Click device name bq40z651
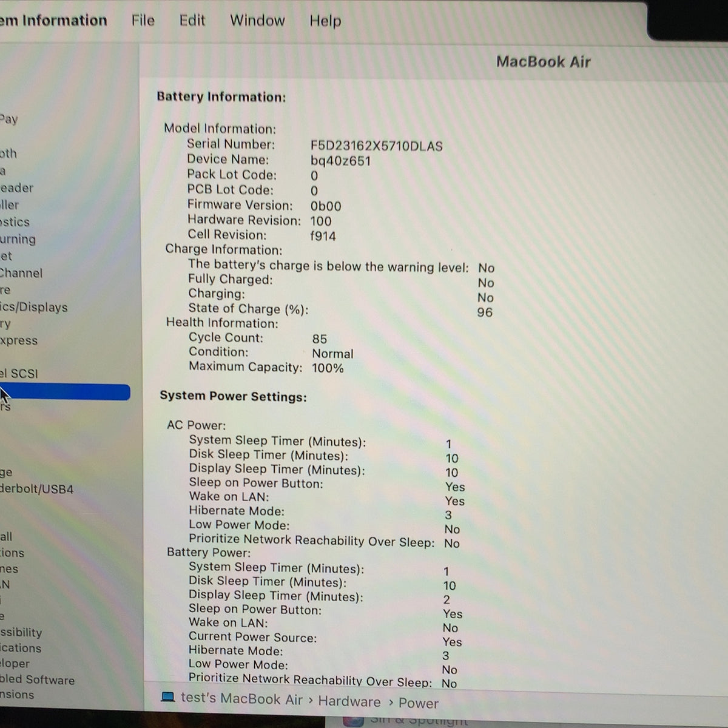The width and height of the screenshot is (728, 728). [340, 161]
